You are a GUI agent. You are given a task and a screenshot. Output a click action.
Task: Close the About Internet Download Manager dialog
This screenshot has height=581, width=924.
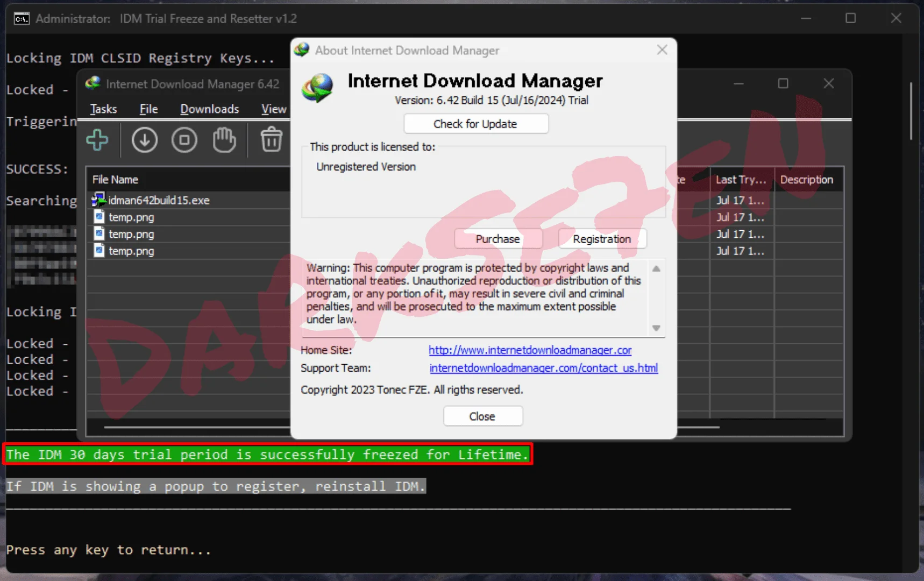tap(662, 50)
